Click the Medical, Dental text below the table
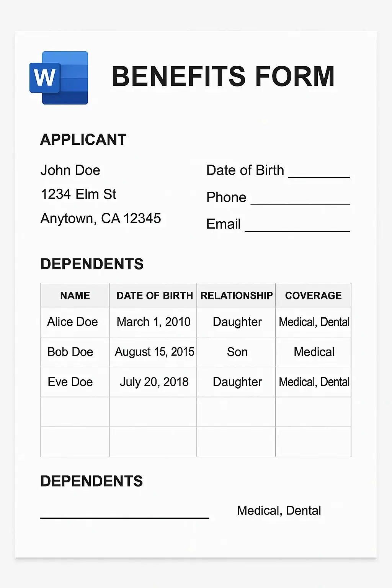This screenshot has width=392, height=588. [279, 511]
